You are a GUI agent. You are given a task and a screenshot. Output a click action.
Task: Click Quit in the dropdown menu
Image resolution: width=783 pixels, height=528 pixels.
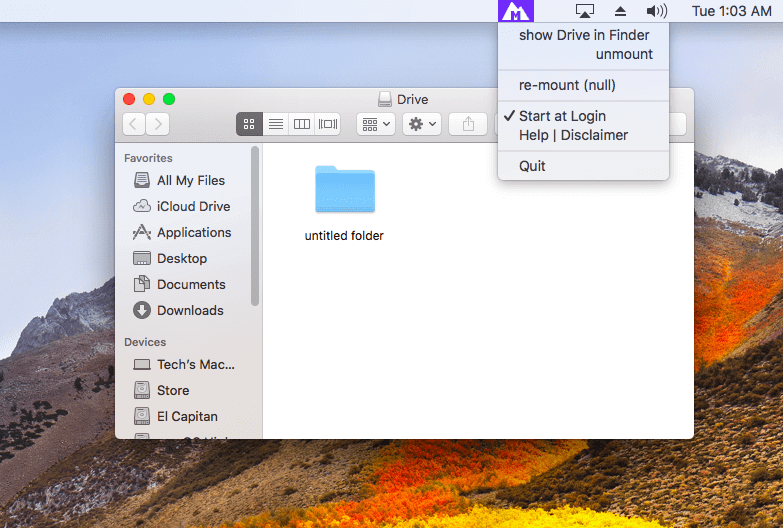tap(532, 166)
